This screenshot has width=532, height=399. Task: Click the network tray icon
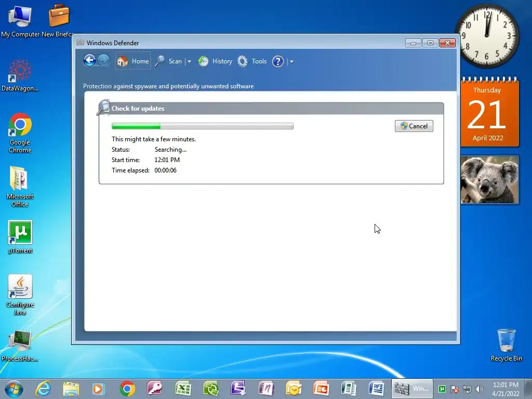pyautogui.click(x=467, y=389)
